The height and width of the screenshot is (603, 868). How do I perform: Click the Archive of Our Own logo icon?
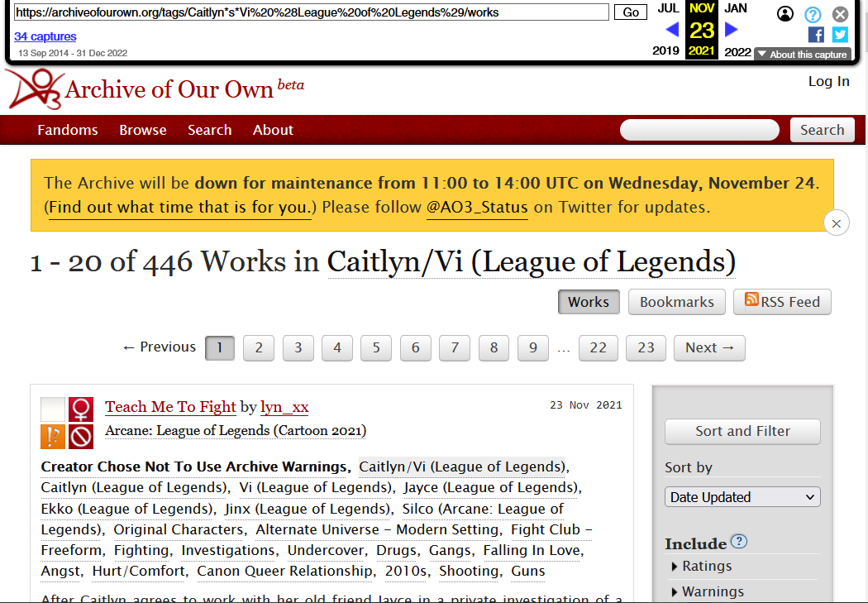pyautogui.click(x=35, y=89)
